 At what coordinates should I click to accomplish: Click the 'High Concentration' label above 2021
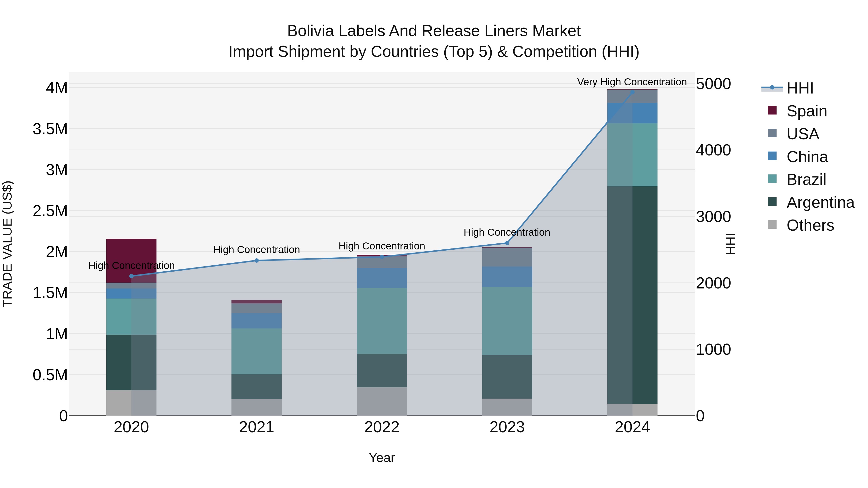point(257,250)
